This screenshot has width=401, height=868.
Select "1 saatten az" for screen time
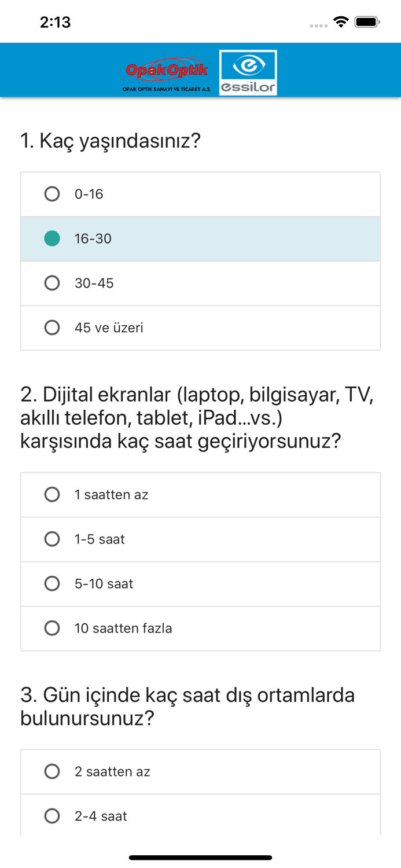coord(52,494)
